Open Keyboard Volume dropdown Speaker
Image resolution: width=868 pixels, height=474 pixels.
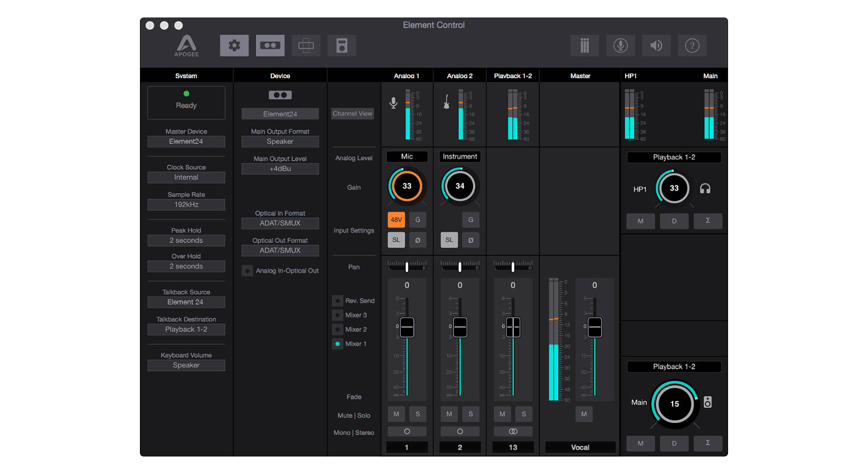tap(186, 365)
